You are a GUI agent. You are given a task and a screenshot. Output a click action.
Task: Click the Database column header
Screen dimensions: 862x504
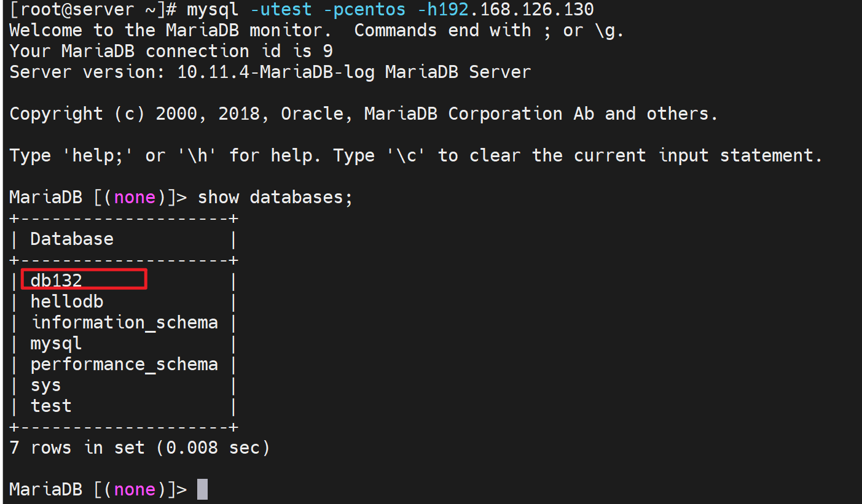pos(72,239)
